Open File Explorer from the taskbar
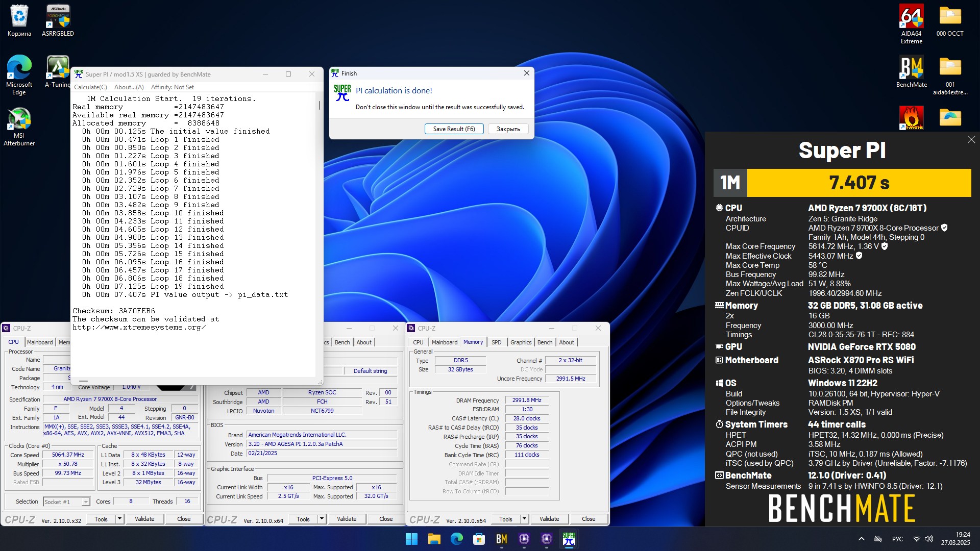 434,539
